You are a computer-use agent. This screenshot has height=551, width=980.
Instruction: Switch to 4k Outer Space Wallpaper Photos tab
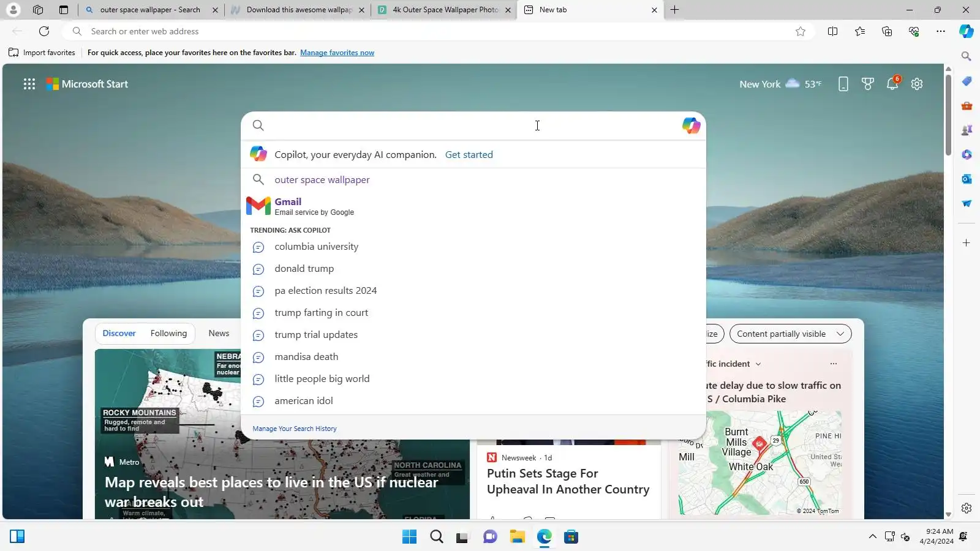tap(443, 10)
